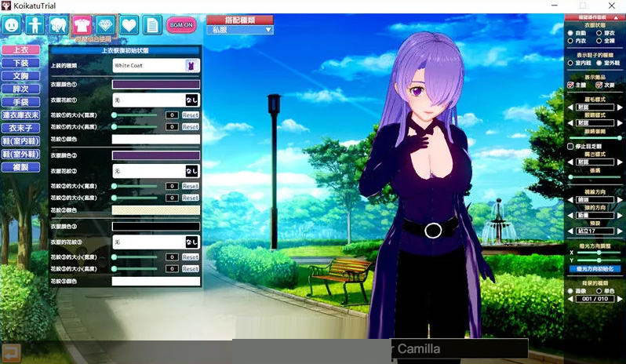This screenshot has height=364, width=626.
Task: Select the pink clothing shirt icon
Action: coord(82,25)
